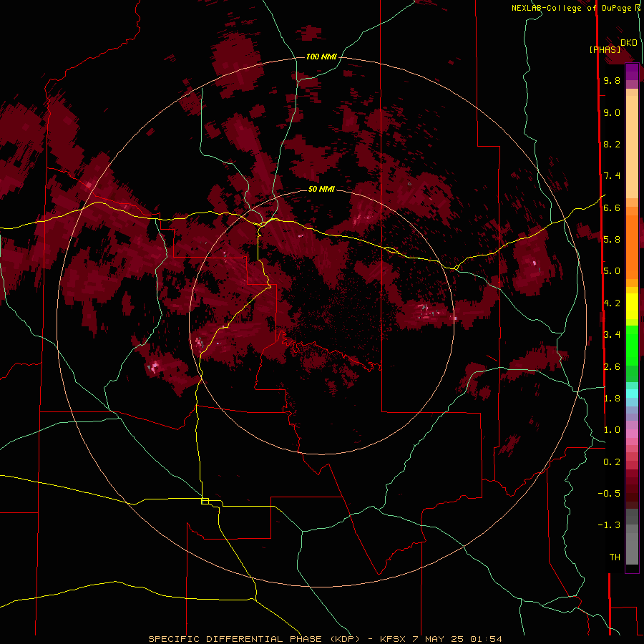Select the 5.0 scale value
The height and width of the screenshot is (644, 644).
[x=612, y=271]
